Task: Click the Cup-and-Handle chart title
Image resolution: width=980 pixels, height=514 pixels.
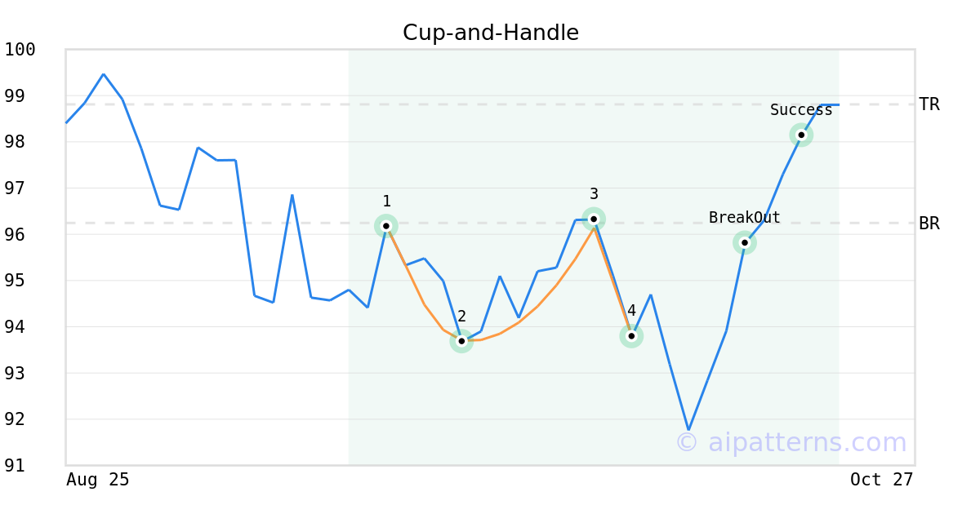Action: coord(491,33)
